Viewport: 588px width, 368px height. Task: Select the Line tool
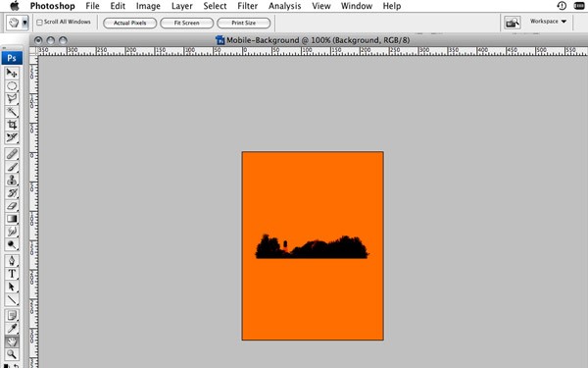click(x=12, y=299)
